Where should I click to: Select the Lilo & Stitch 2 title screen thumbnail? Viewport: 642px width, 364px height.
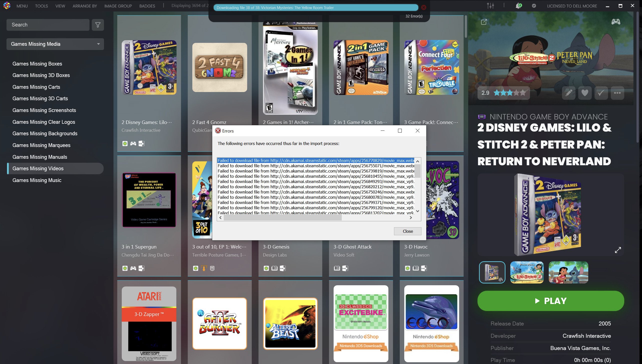point(527,272)
